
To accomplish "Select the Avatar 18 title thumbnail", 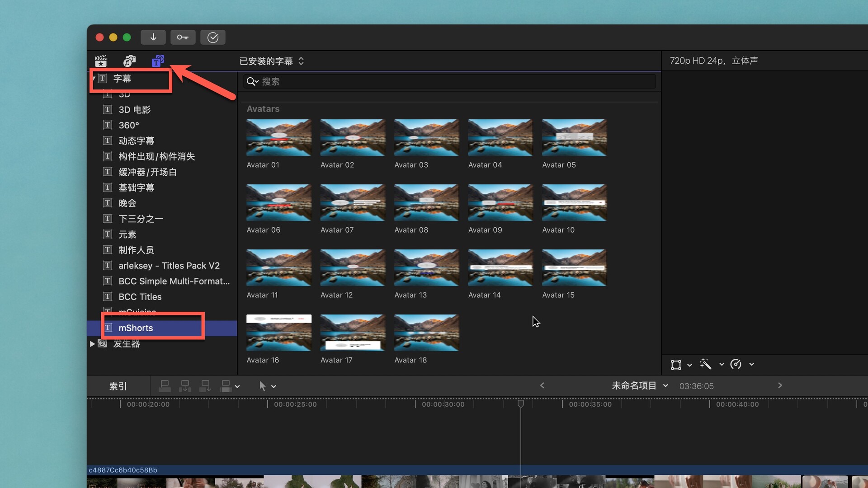I will click(x=427, y=333).
